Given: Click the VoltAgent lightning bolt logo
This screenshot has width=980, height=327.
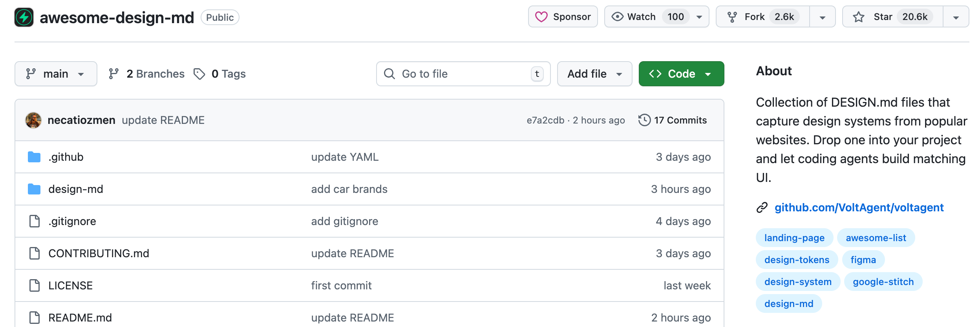Looking at the screenshot, I should pos(24,17).
